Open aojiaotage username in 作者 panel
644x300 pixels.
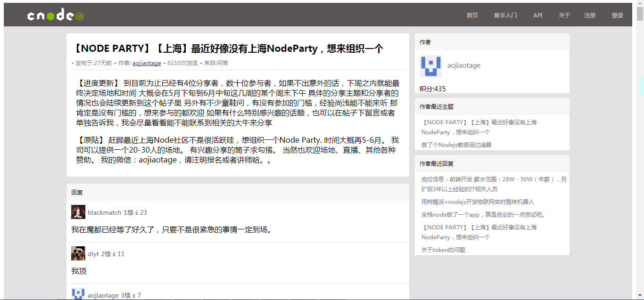point(464,65)
